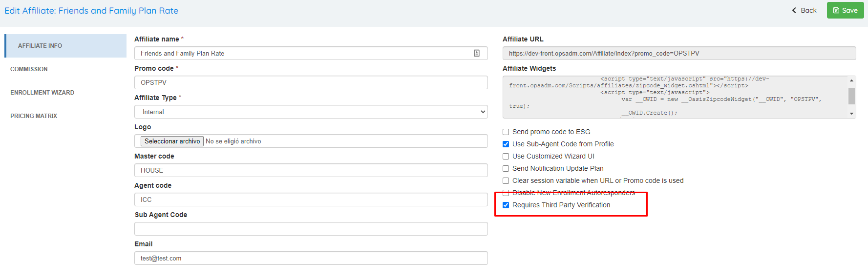The image size is (868, 279).
Task: Click the Master code field with HOUSE
Action: click(x=311, y=170)
